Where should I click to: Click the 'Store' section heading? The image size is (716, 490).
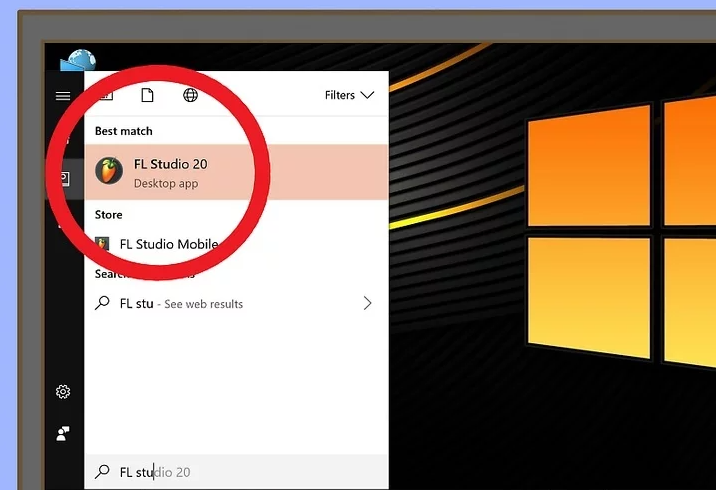pos(109,215)
